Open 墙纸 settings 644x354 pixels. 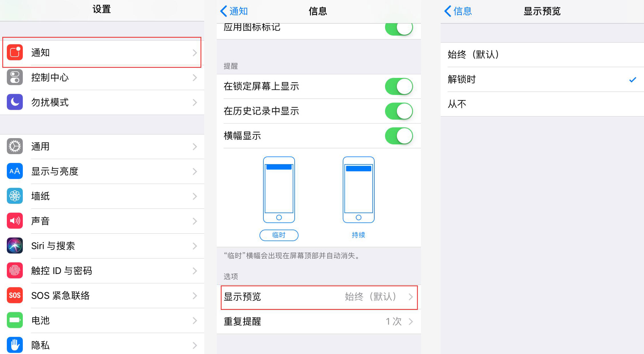pos(101,196)
